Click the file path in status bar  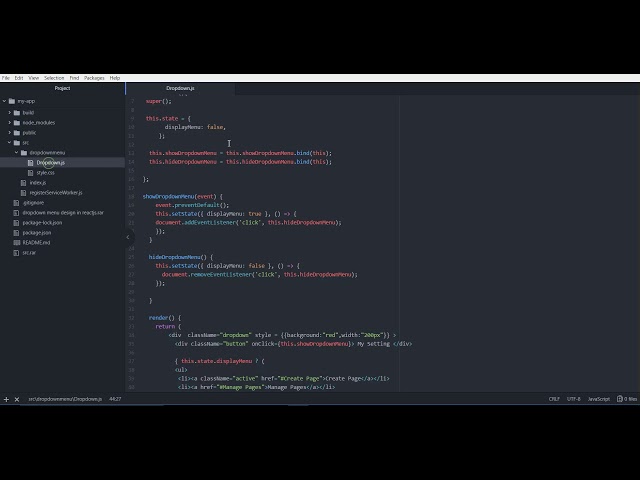[x=65, y=399]
